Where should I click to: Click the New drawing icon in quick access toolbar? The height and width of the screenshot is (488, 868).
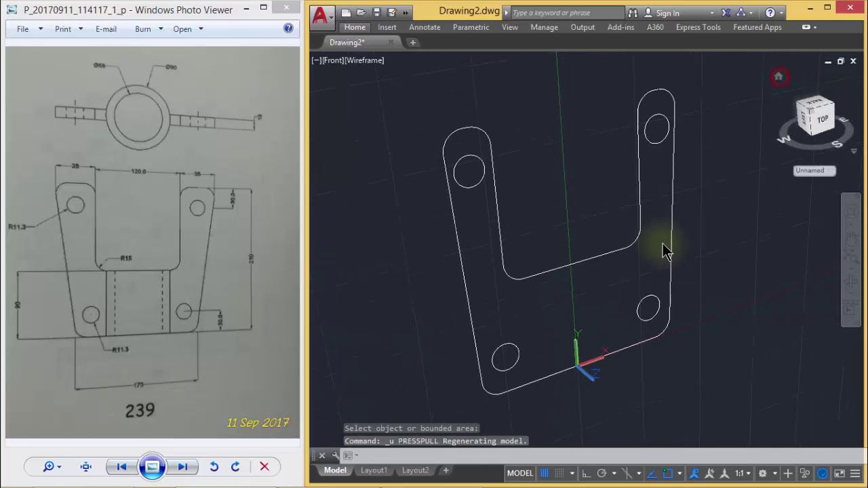coord(346,13)
